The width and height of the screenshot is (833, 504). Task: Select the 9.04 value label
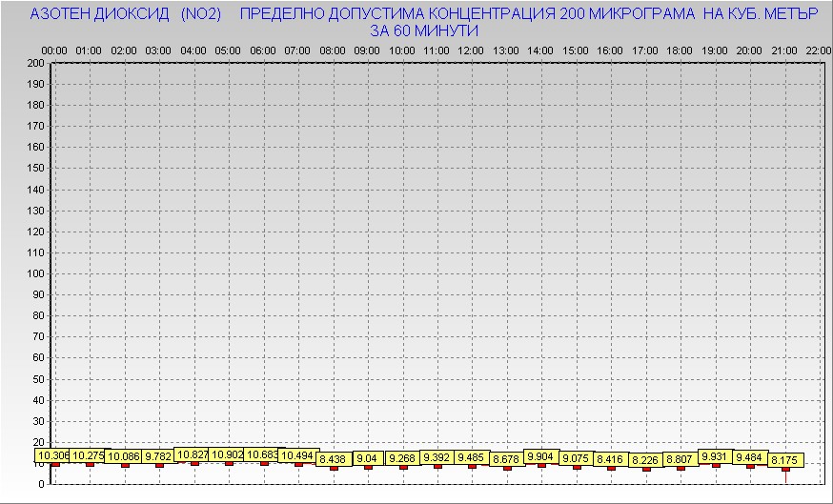pyautogui.click(x=368, y=458)
